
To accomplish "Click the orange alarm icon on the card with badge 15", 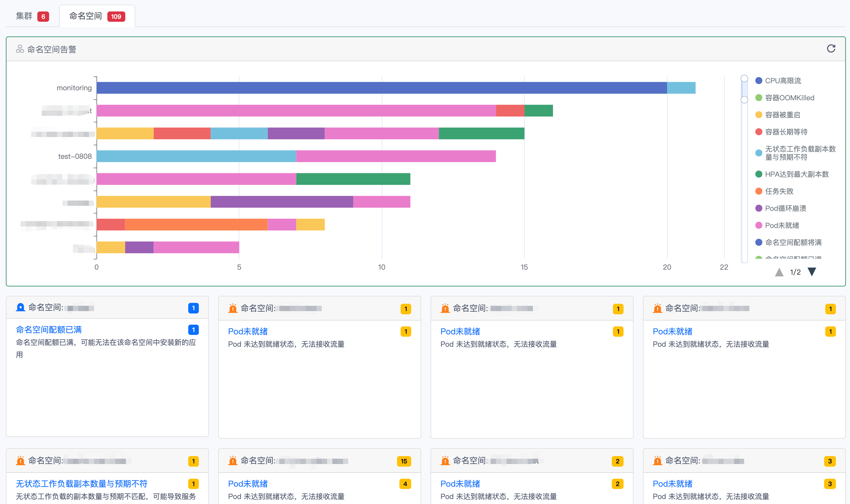I will click(233, 461).
